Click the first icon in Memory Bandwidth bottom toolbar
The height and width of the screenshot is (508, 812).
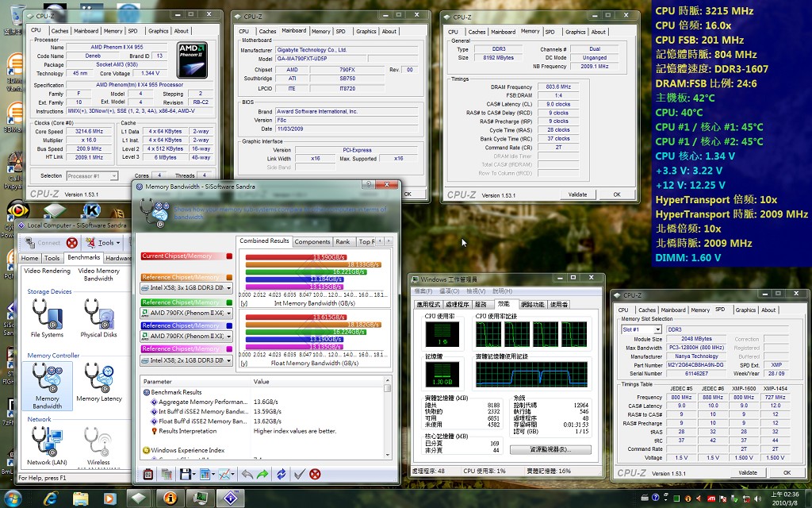point(148,474)
